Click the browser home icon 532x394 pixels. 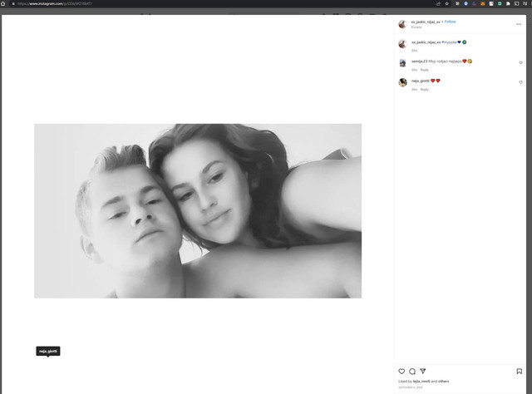tap(3, 3)
